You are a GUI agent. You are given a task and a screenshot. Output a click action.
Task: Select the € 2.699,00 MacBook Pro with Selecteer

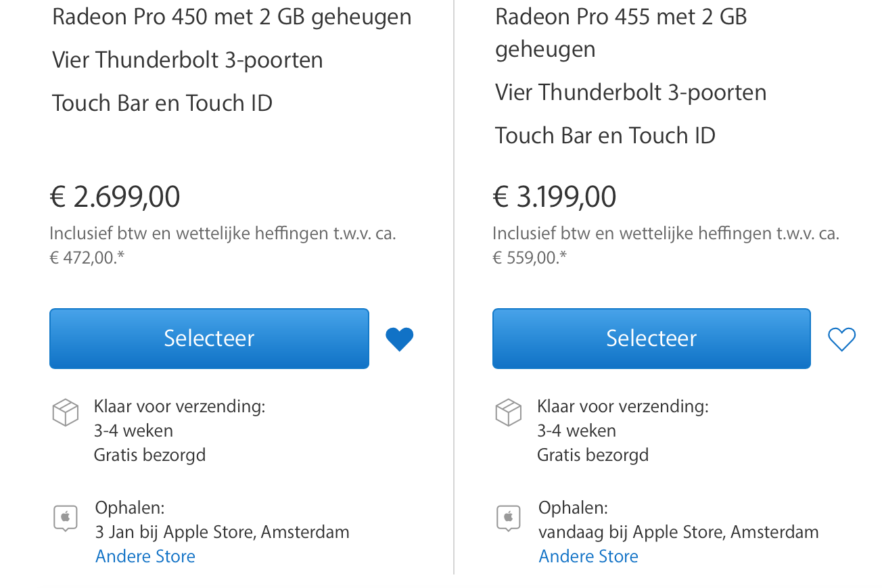[209, 339]
